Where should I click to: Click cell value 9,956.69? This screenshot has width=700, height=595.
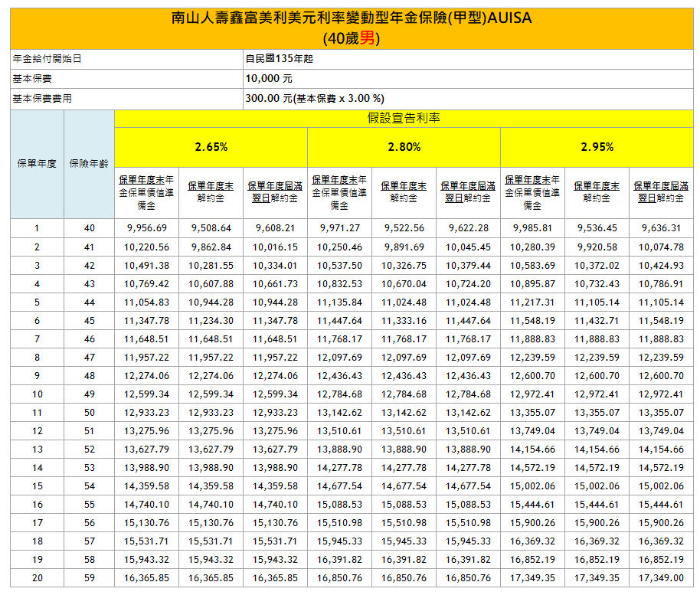click(147, 228)
